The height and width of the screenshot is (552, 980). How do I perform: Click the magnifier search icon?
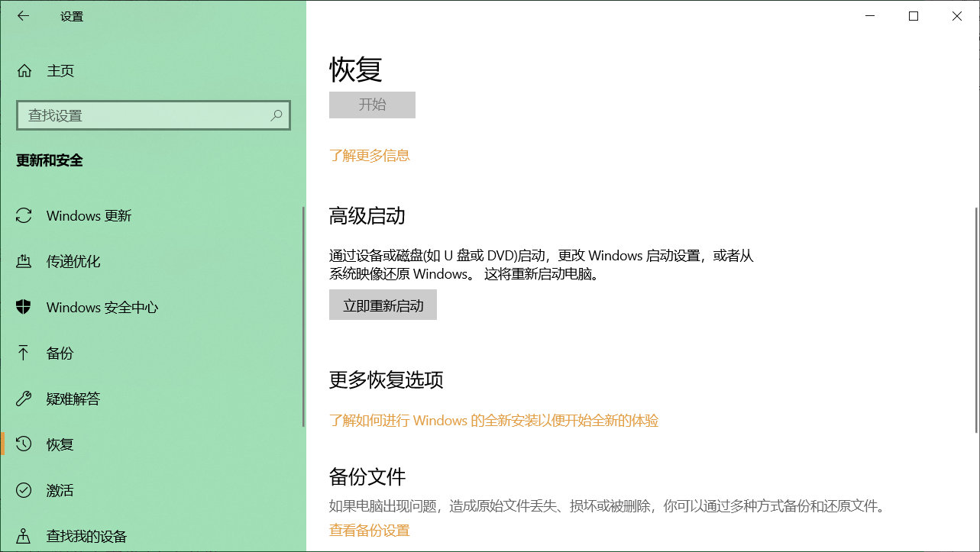tap(277, 115)
